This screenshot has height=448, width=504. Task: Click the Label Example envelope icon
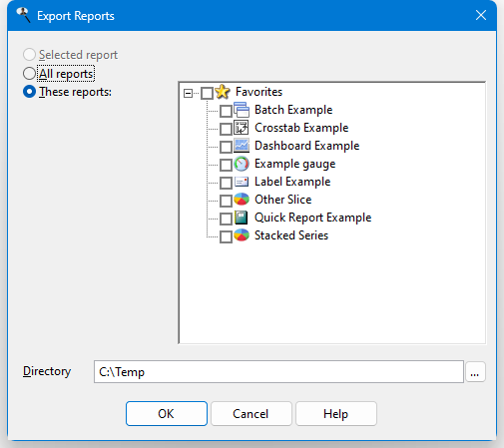(242, 182)
